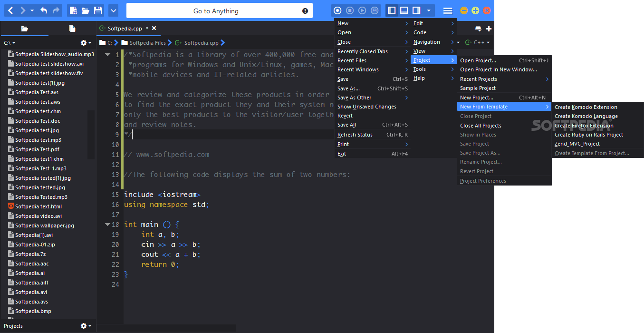The width and height of the screenshot is (644, 333).
Task: Click the info icon inside Go to Anything
Action: tap(305, 11)
